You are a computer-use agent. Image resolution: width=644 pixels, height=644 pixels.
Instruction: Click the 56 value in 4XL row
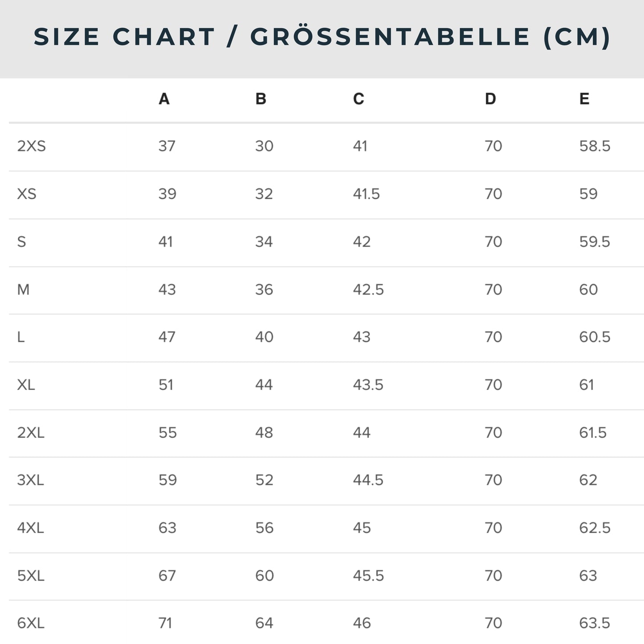coord(264,528)
